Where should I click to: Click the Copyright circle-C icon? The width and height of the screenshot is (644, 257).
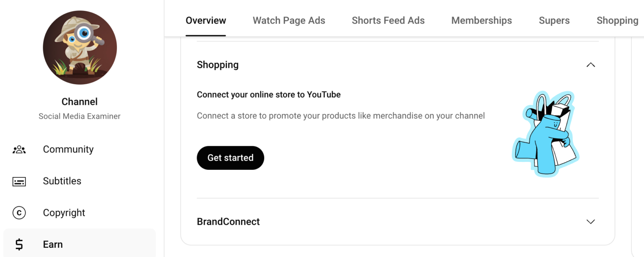19,213
